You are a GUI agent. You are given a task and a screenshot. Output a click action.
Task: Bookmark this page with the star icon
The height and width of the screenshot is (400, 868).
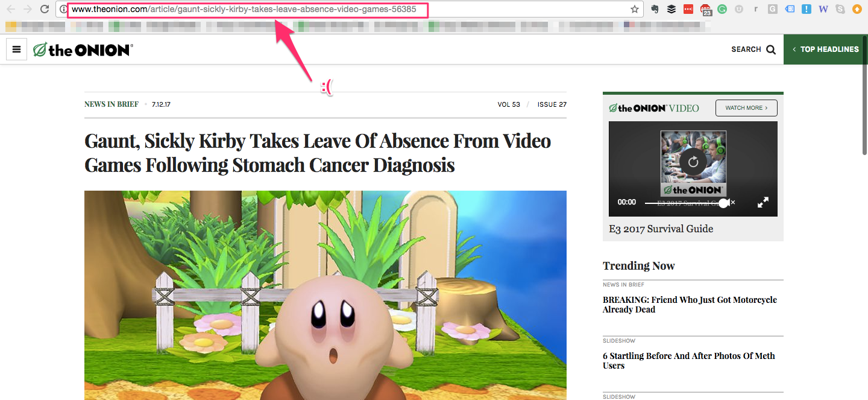635,9
